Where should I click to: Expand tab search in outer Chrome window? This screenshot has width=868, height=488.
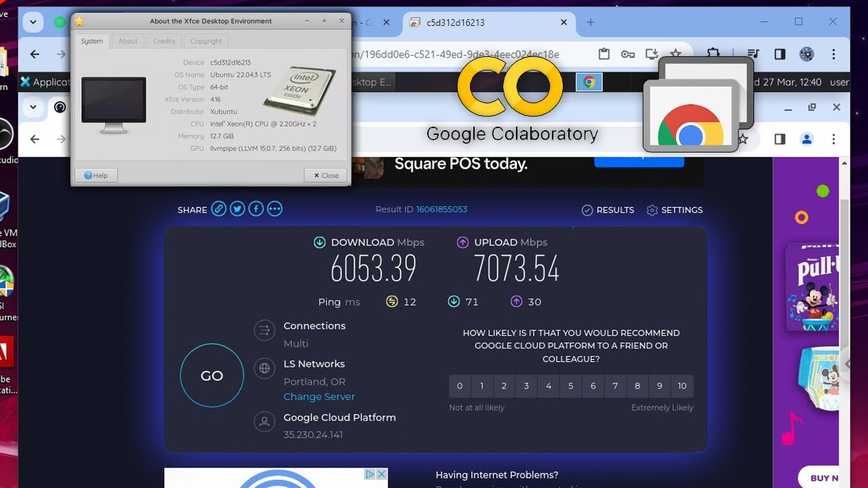(x=33, y=22)
